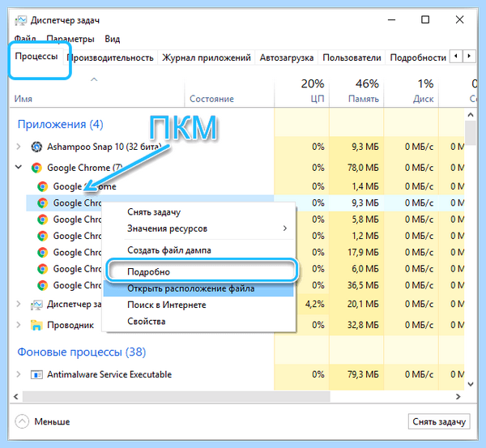Viewport: 486px width, 448px height.
Task: Click the Меньше link
Action: (x=52, y=421)
